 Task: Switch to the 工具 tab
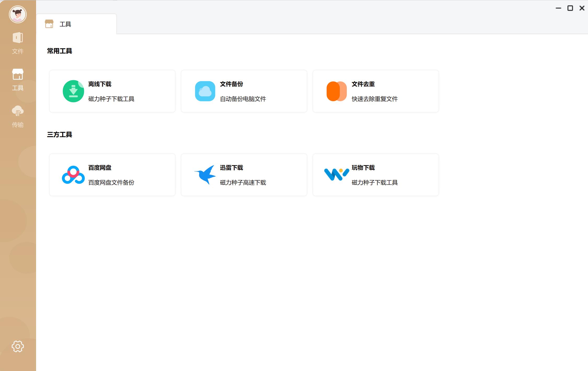[65, 24]
